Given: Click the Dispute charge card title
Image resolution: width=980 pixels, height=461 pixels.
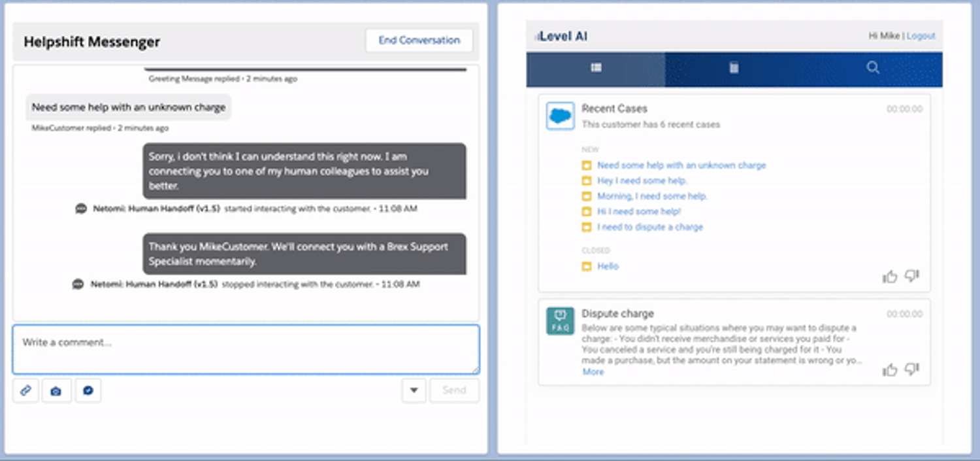Looking at the screenshot, I should [617, 314].
